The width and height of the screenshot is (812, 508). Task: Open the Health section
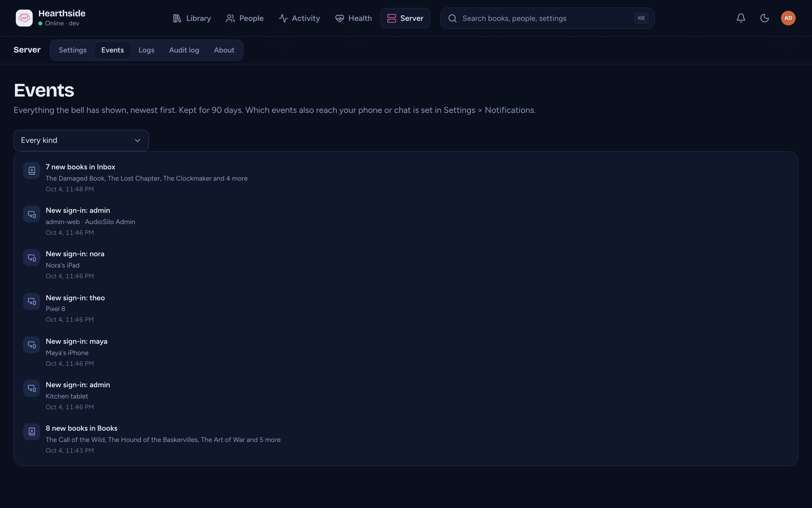tap(353, 18)
